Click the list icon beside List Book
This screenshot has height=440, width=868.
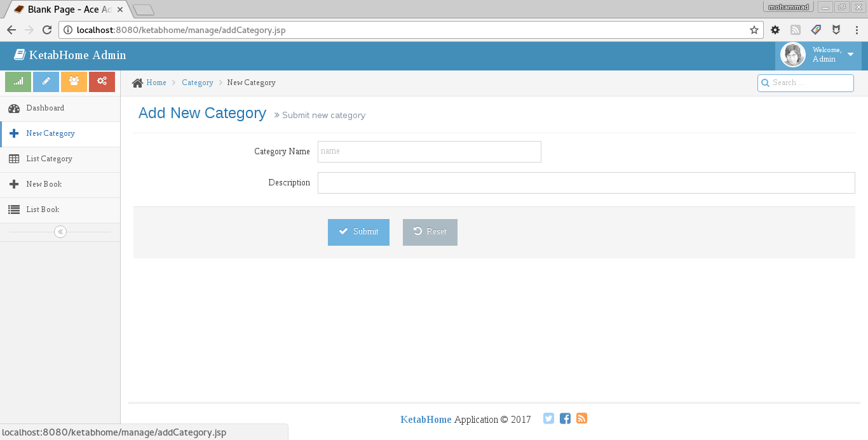pyautogui.click(x=14, y=210)
